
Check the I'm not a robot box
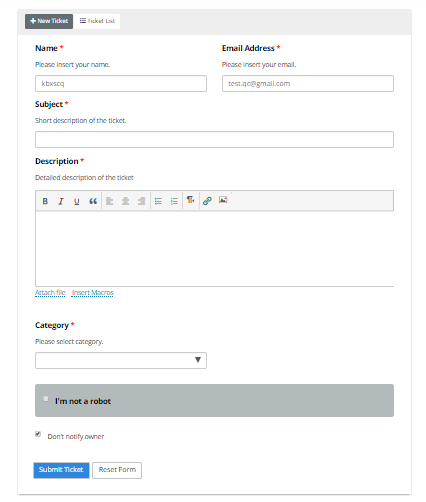coord(46,399)
